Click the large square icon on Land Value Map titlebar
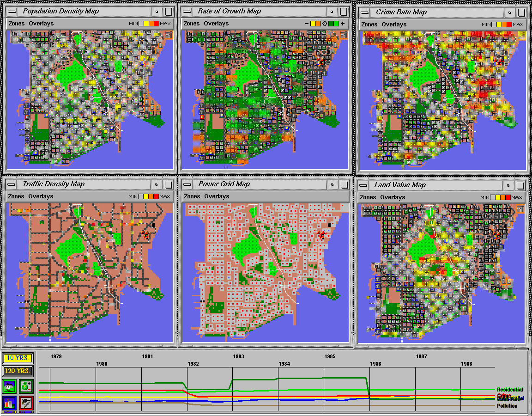The width and height of the screenshot is (532, 416). (520, 185)
